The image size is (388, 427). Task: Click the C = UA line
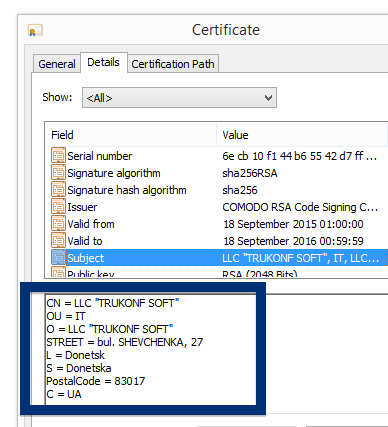click(64, 394)
